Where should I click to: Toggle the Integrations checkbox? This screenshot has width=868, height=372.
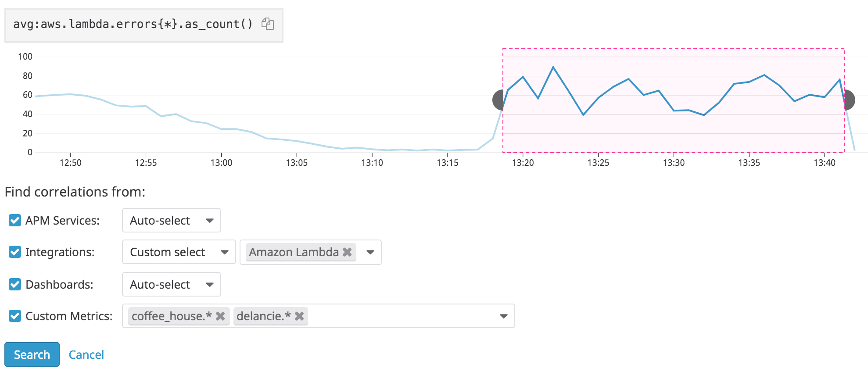click(15, 252)
